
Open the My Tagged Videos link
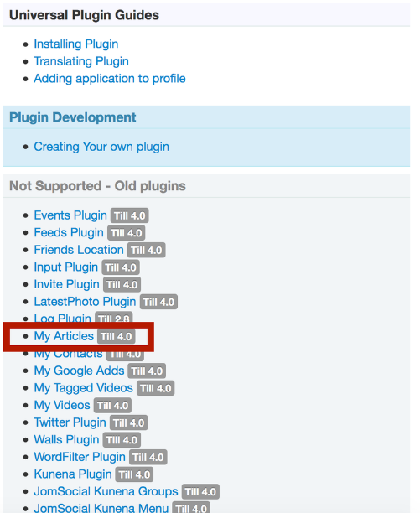pyautogui.click(x=83, y=388)
